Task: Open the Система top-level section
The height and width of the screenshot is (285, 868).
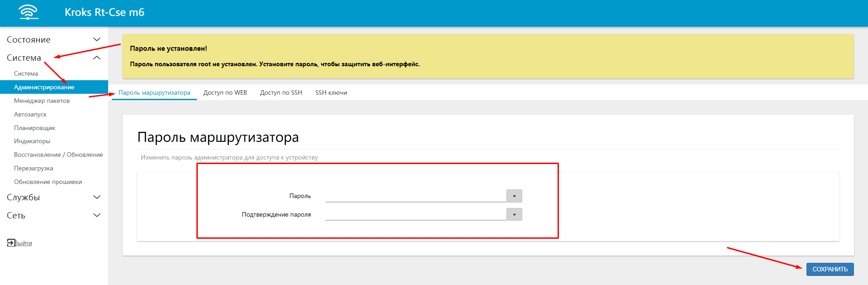Action: (x=24, y=58)
